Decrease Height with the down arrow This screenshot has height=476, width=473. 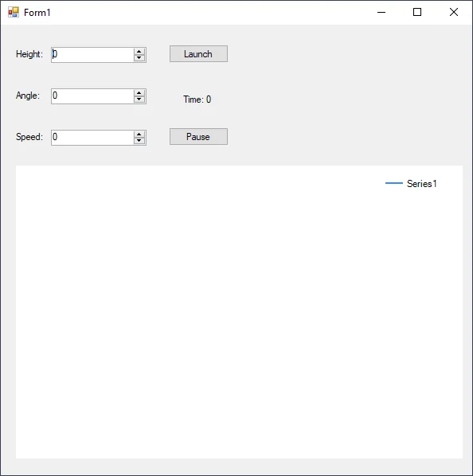click(x=139, y=58)
